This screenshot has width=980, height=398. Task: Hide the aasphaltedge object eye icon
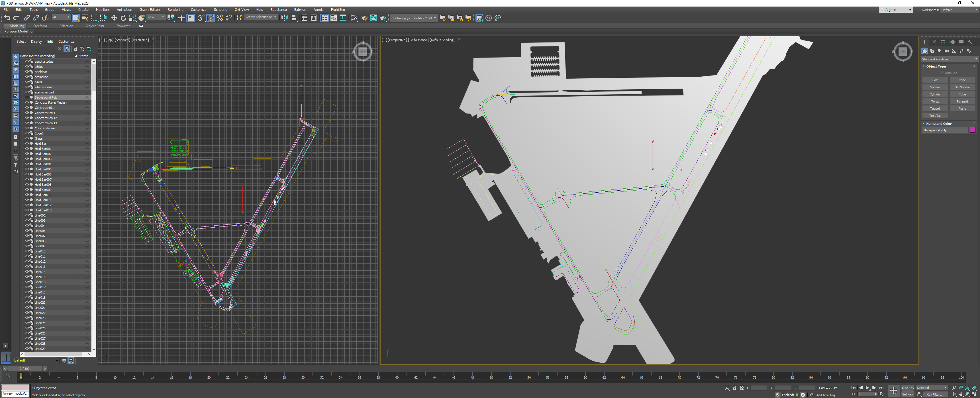pyautogui.click(x=27, y=61)
